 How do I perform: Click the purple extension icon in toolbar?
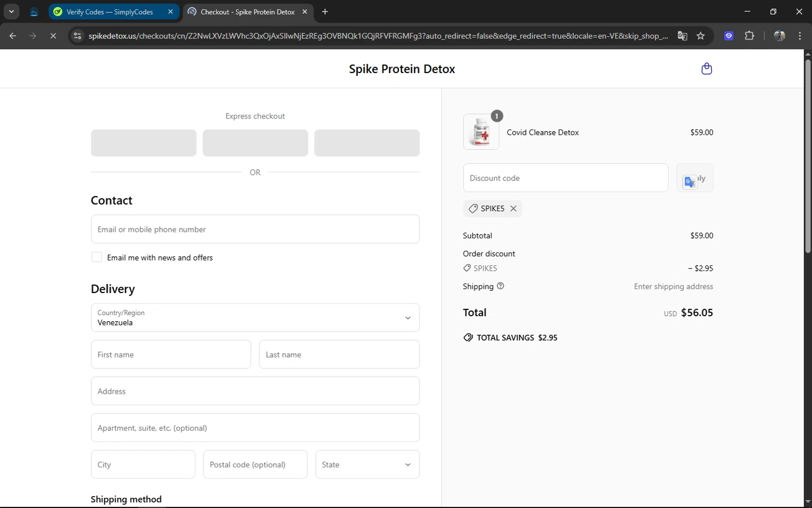click(x=729, y=36)
